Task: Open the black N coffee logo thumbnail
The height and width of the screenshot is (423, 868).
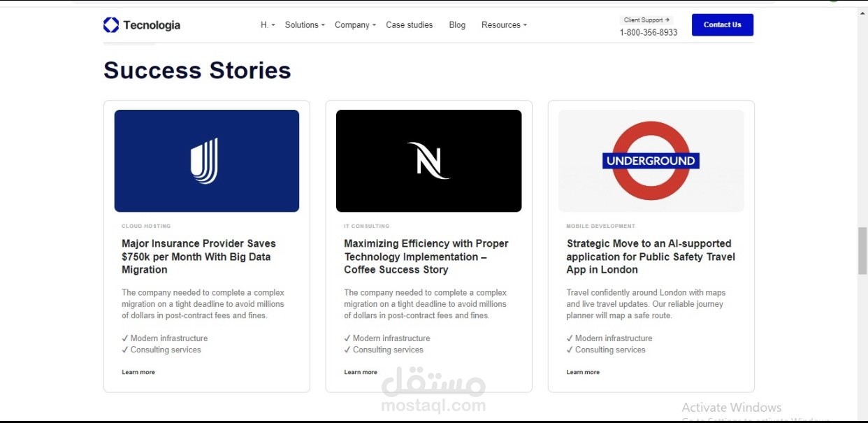Action: click(428, 161)
